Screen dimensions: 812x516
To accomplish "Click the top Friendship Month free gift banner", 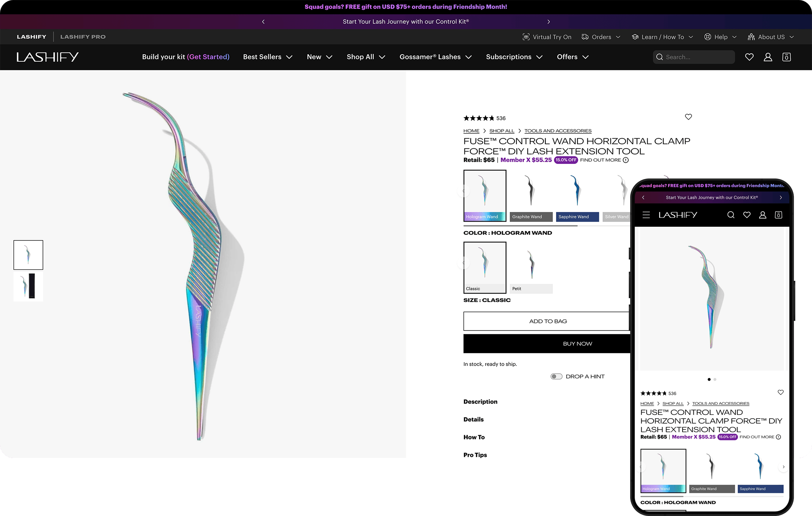I will point(406,7).
